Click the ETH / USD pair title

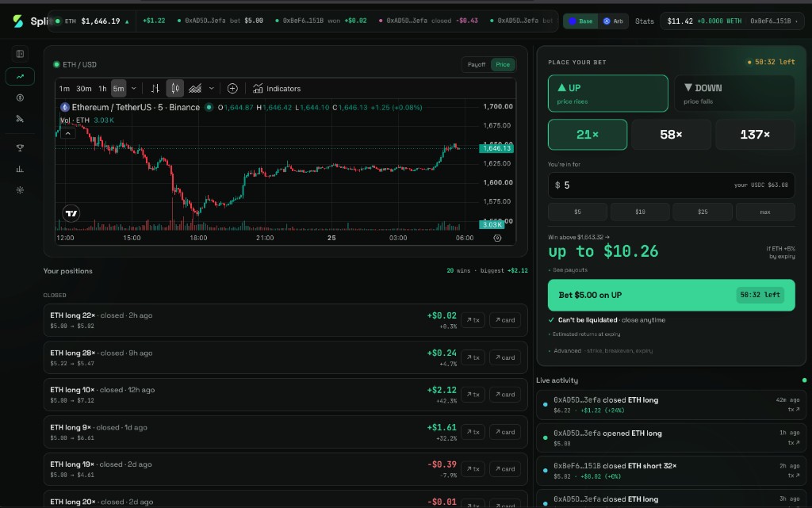[x=79, y=65]
